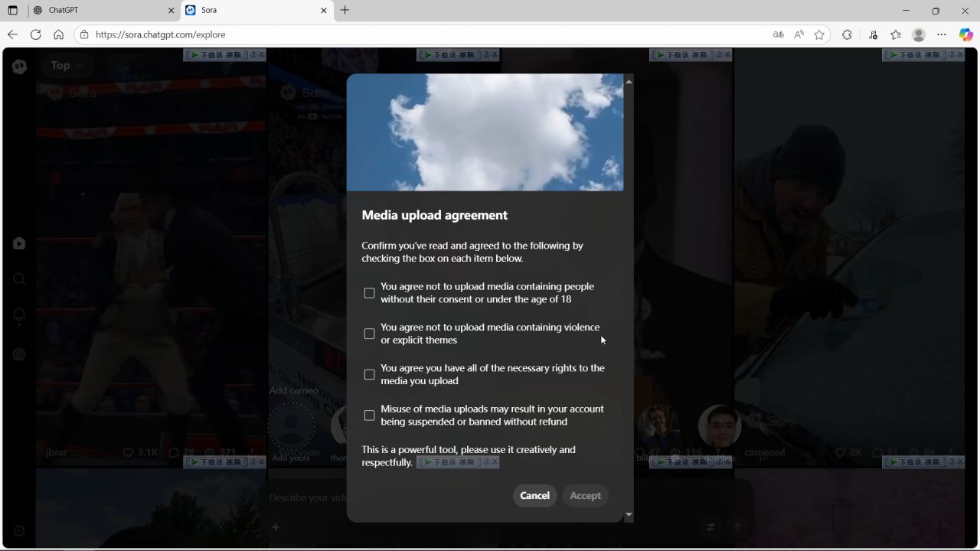Open the profile icon in Sora sidebar

[19, 354]
